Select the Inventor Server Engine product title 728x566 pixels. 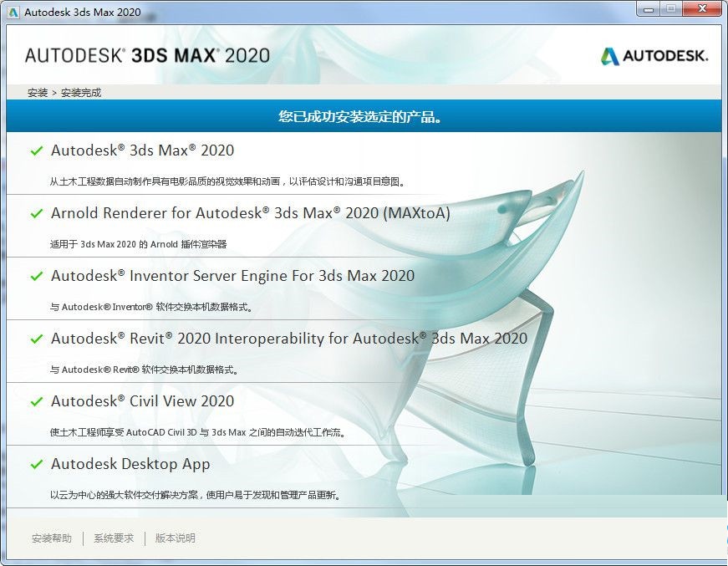pos(232,276)
